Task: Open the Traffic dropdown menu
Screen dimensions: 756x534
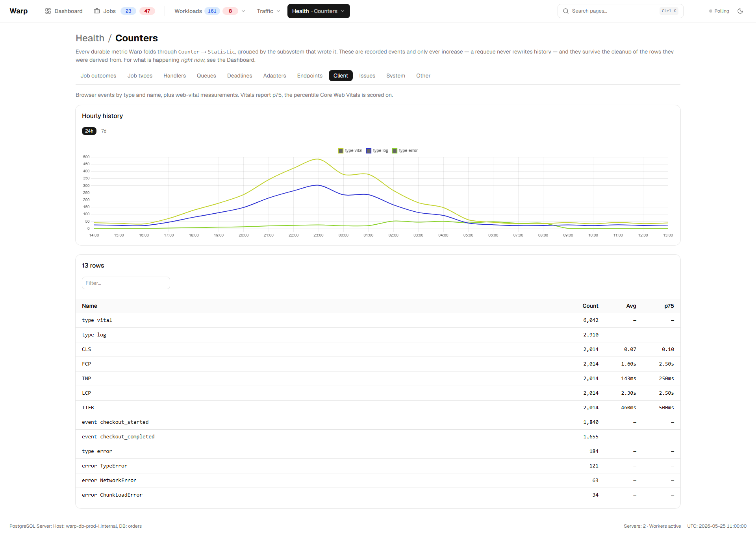Action: tap(269, 11)
